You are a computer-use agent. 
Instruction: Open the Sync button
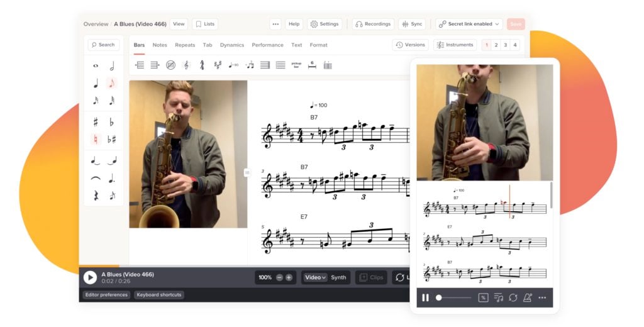coord(412,24)
